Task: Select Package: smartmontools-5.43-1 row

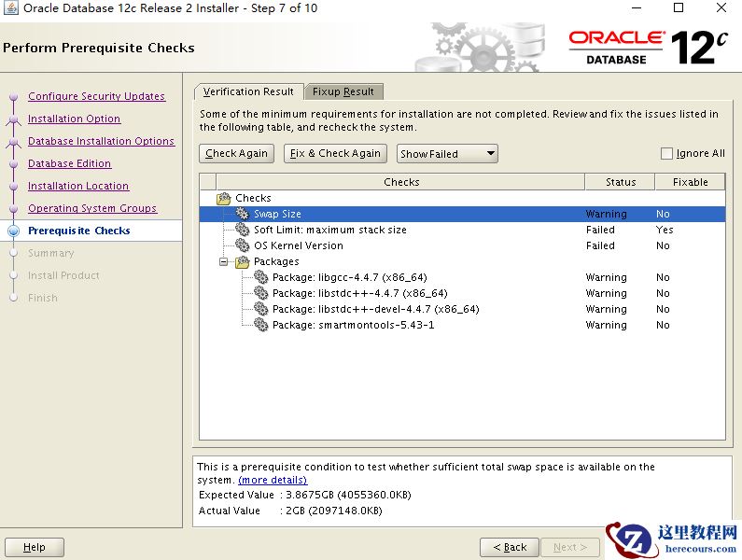Action: click(462, 325)
